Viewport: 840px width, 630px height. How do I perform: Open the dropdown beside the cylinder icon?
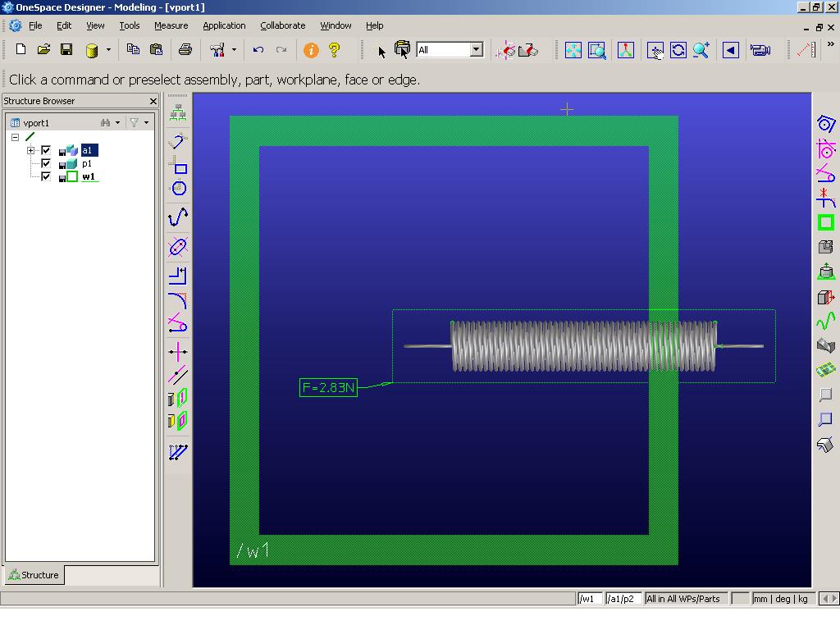[108, 50]
